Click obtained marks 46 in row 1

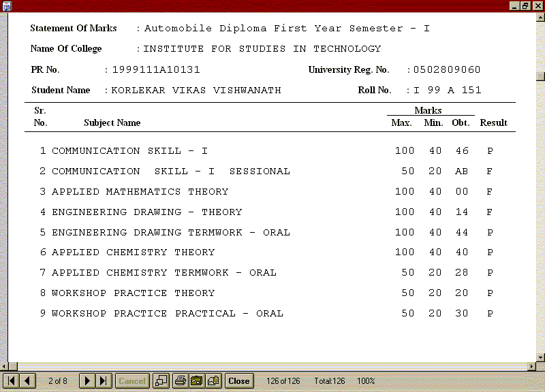tap(462, 150)
